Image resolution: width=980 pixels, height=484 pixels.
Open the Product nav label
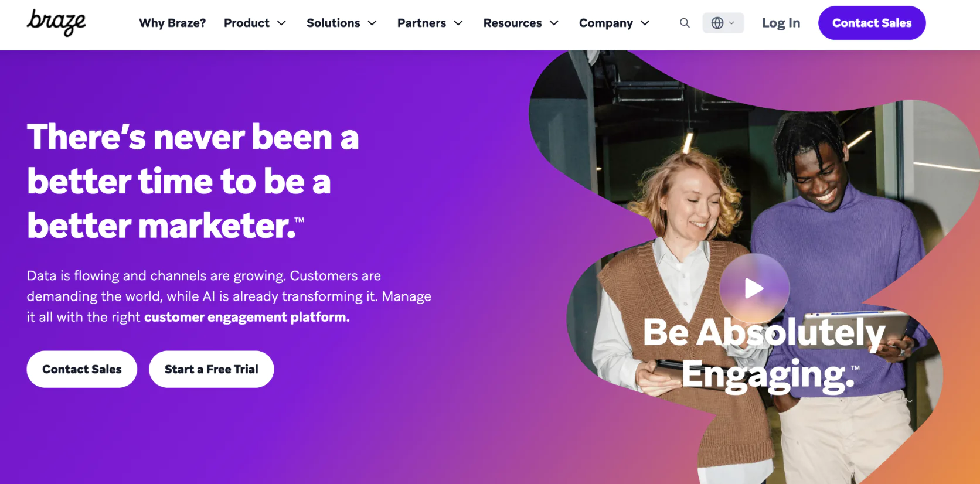(247, 23)
